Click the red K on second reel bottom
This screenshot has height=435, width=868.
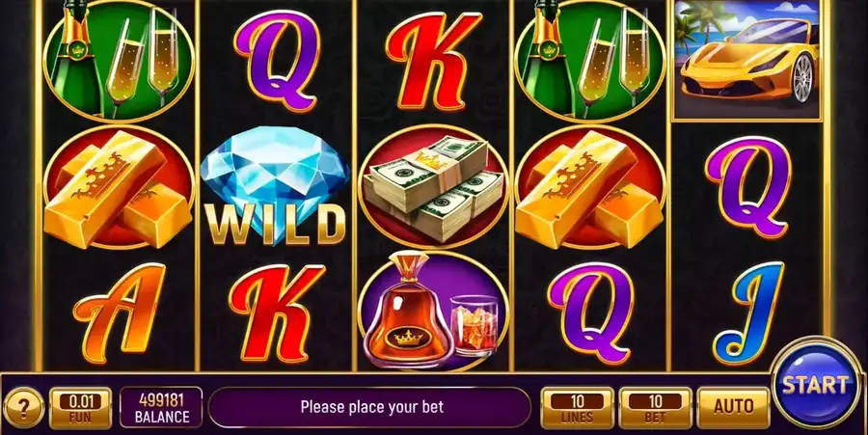coord(276,313)
